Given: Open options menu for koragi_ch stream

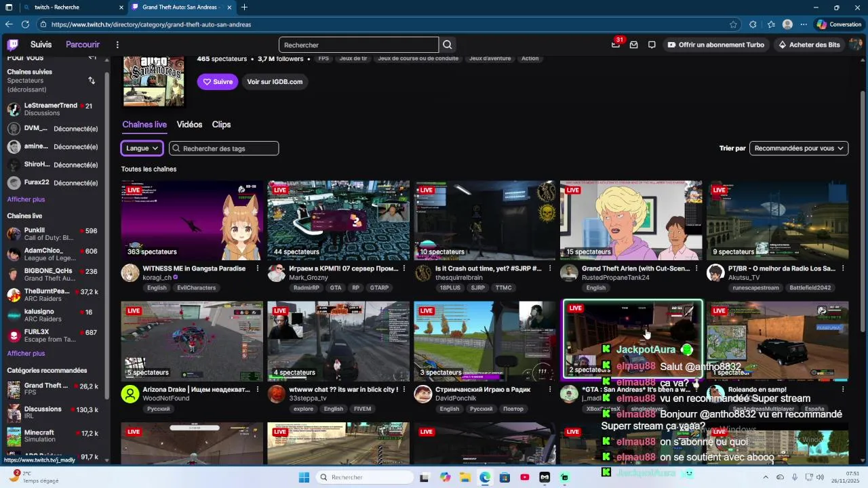Looking at the screenshot, I should tap(258, 268).
